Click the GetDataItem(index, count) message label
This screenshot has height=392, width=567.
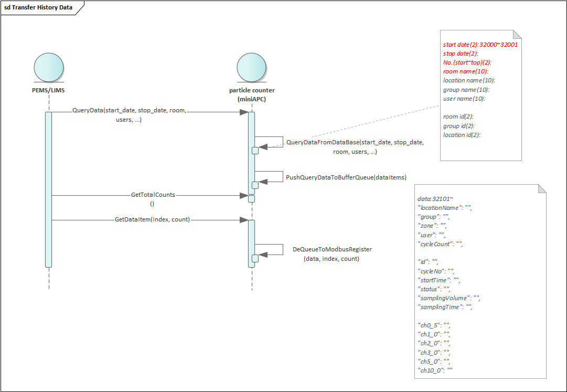click(x=152, y=219)
